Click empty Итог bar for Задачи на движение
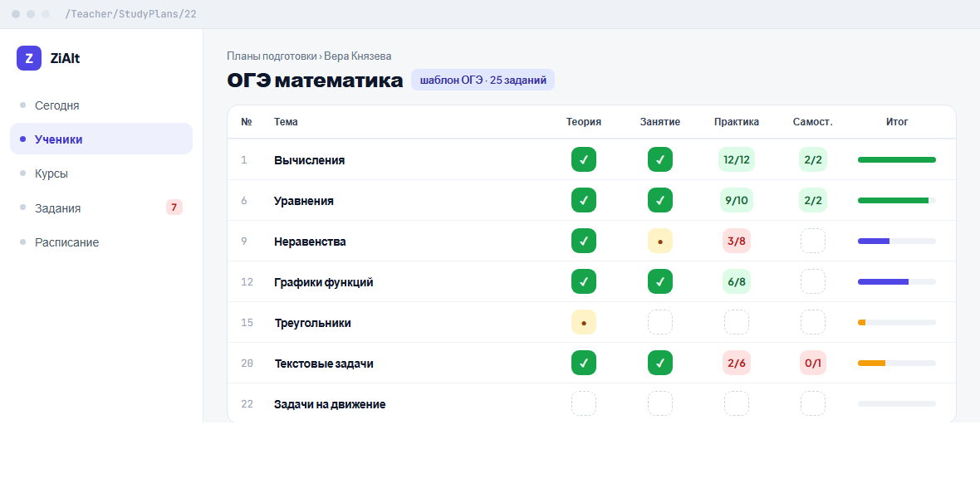 pos(897,403)
